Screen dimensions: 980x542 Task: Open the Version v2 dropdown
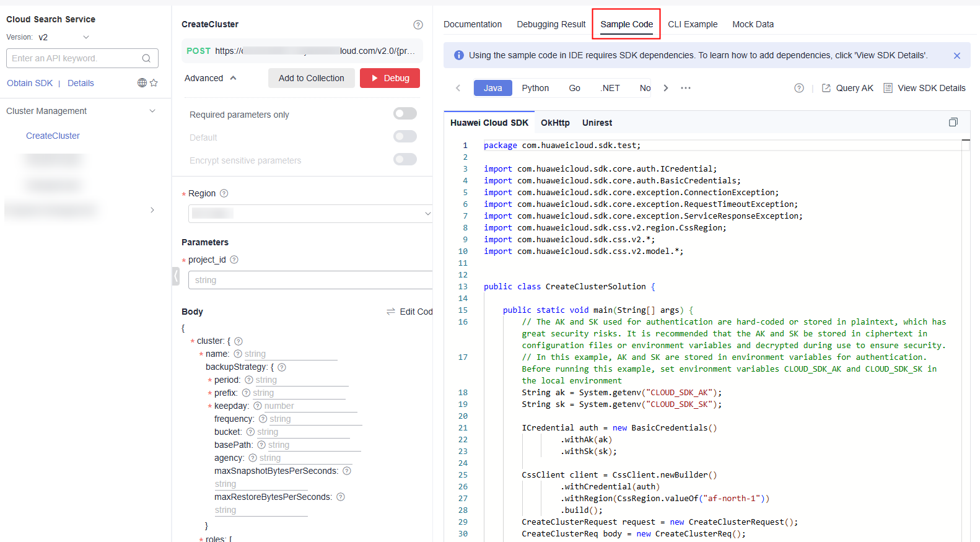tap(64, 37)
